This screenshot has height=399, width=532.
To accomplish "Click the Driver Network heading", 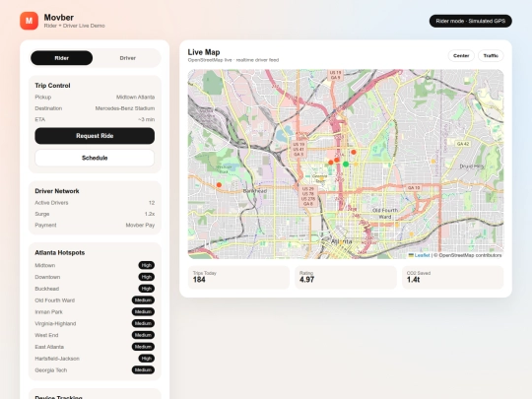I will (57, 191).
